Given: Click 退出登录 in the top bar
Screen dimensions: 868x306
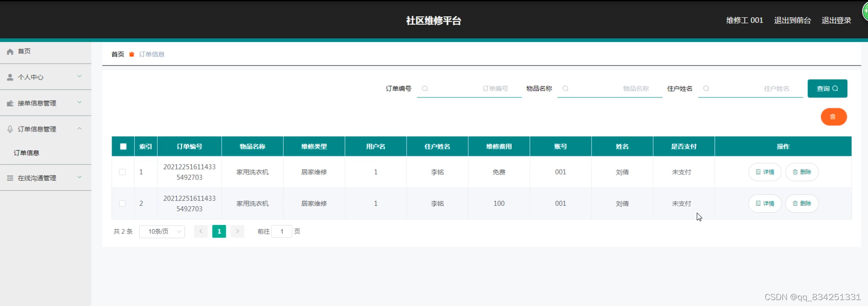Looking at the screenshot, I should tap(836, 20).
